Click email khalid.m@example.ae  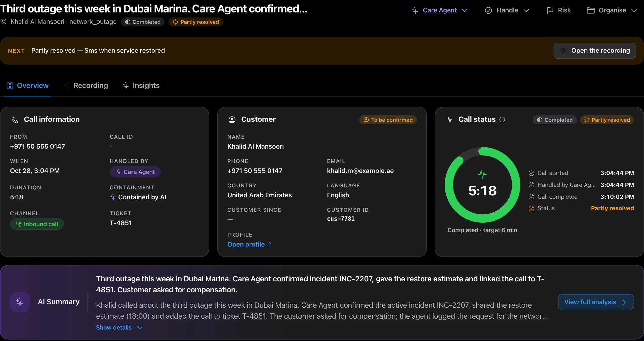pyautogui.click(x=360, y=171)
